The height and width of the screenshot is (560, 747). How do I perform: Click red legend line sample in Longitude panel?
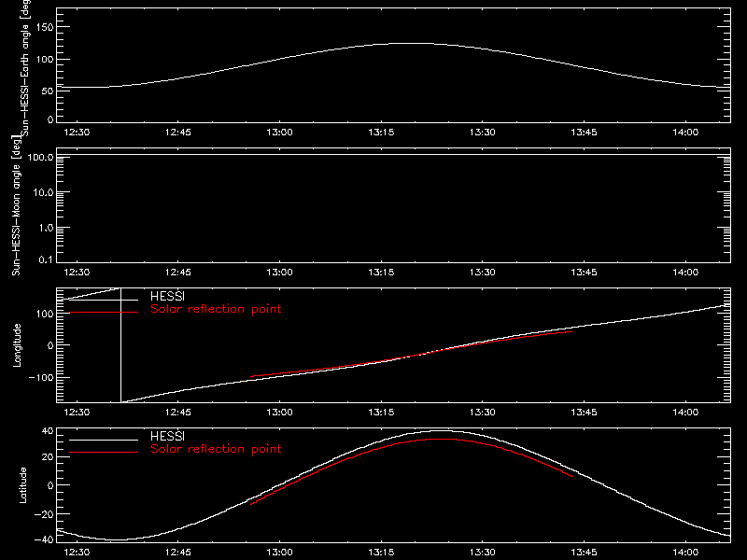(x=104, y=313)
